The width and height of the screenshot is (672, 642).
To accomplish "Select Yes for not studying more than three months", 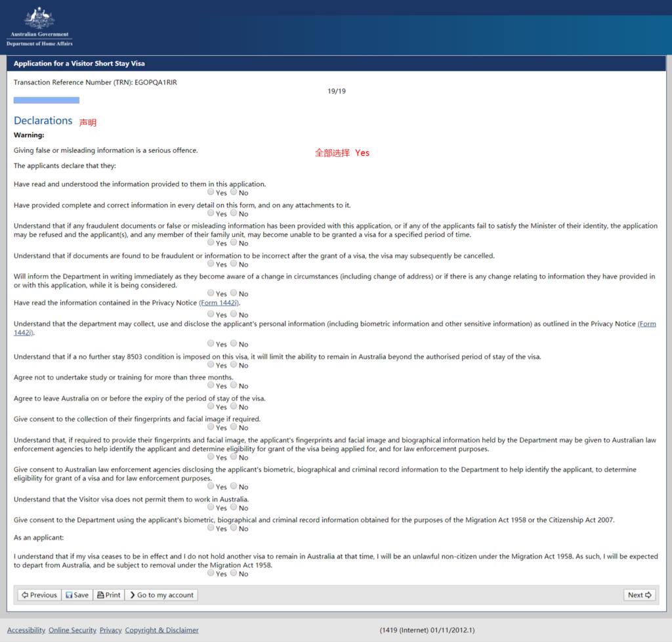I will (x=211, y=385).
